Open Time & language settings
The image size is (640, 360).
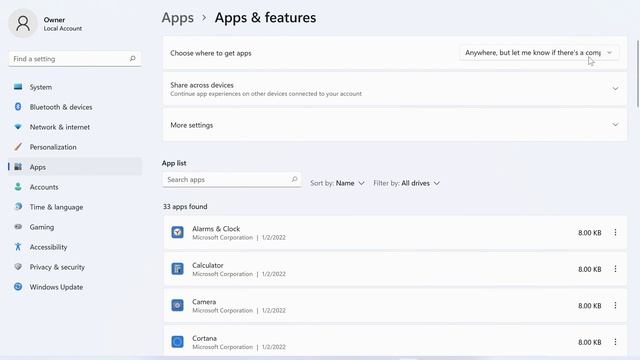click(x=75, y=207)
